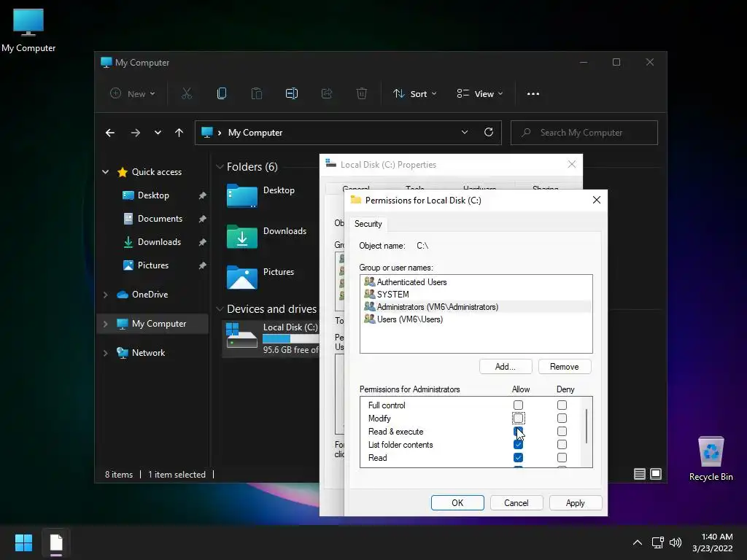Viewport: 747px width, 560px height.
Task: Select the Local Disk (C:) drive icon
Action: tap(241, 335)
